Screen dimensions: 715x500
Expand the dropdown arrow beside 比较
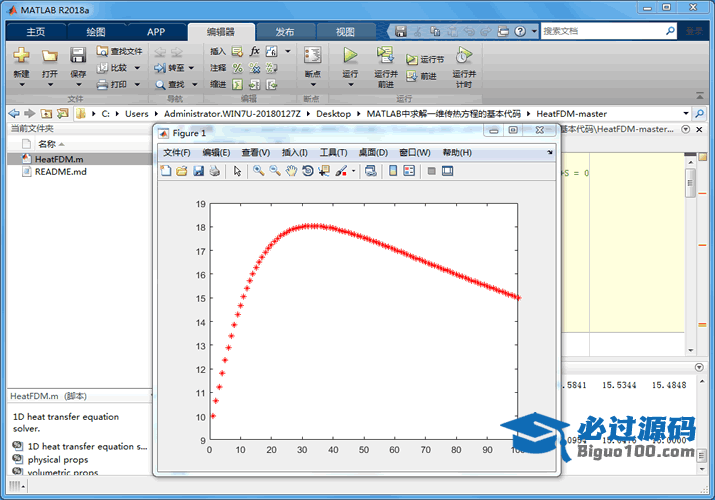(x=137, y=68)
